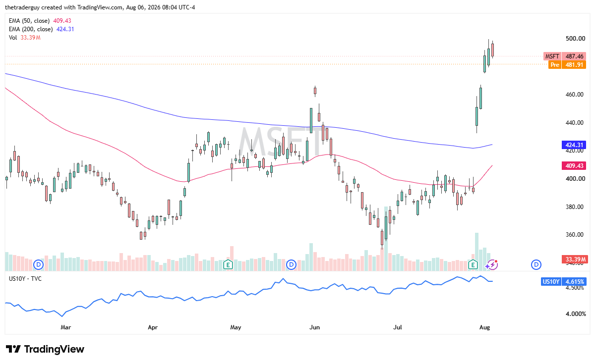595x364 pixels.
Task: Click the 460.00 price axis label
Action: (x=574, y=95)
